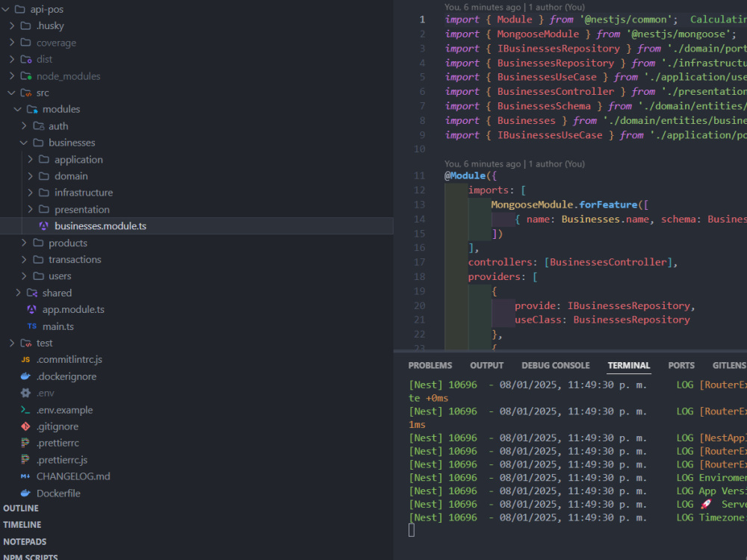The image size is (747, 560).
Task: Click the shared folder icon
Action: pyautogui.click(x=32, y=293)
